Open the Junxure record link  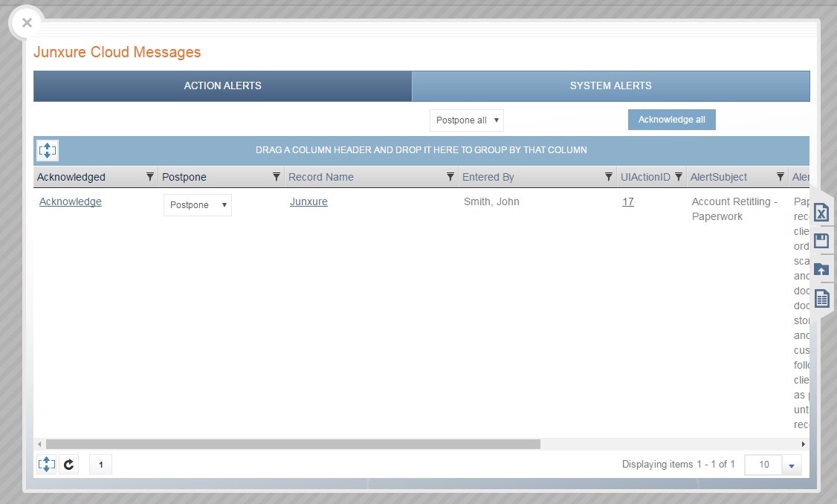click(x=308, y=201)
